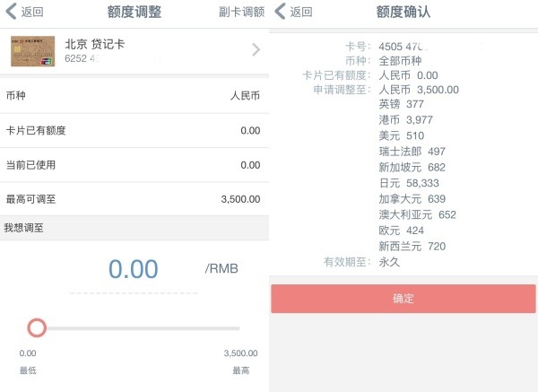Image resolution: width=538 pixels, height=392 pixels.
Task: Select the 当前已使用 row
Action: [134, 165]
